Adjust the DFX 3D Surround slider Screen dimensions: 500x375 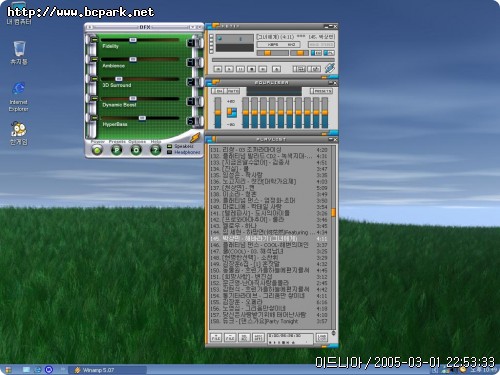coord(140,79)
